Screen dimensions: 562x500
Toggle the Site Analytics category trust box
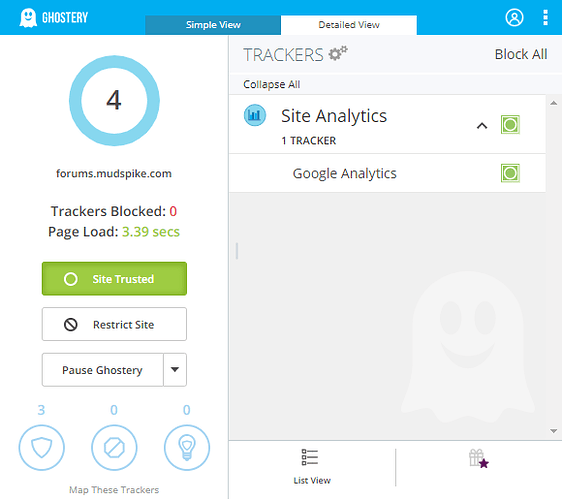point(510,124)
